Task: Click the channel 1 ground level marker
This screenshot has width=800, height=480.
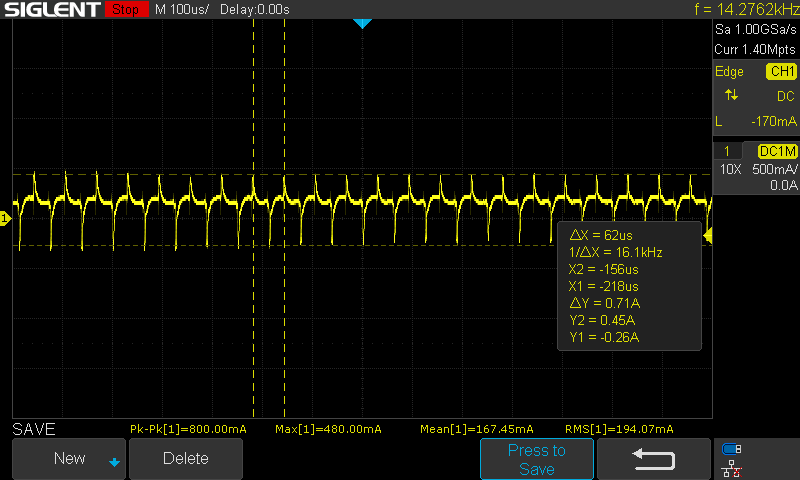Action: [5, 219]
